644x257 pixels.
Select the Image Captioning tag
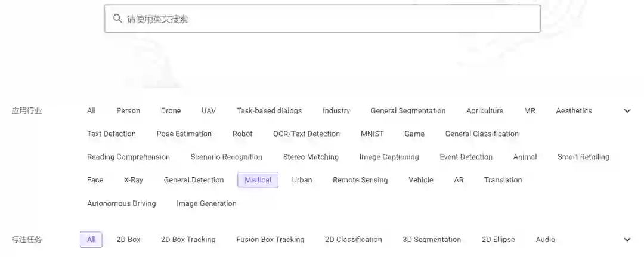[x=389, y=157]
